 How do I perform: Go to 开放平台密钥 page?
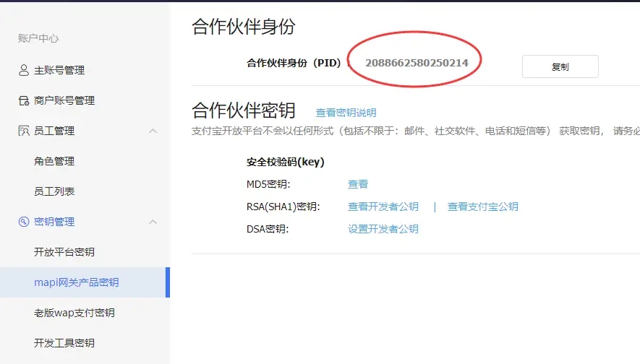click(x=64, y=252)
